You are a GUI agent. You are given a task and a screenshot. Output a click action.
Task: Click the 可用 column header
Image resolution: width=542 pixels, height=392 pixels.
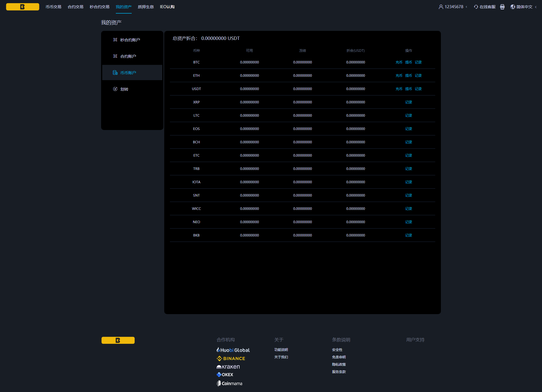pos(249,50)
